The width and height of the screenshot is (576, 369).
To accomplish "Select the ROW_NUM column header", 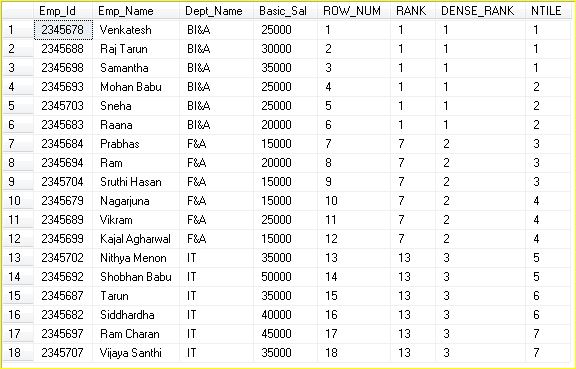I will pyautogui.click(x=354, y=11).
